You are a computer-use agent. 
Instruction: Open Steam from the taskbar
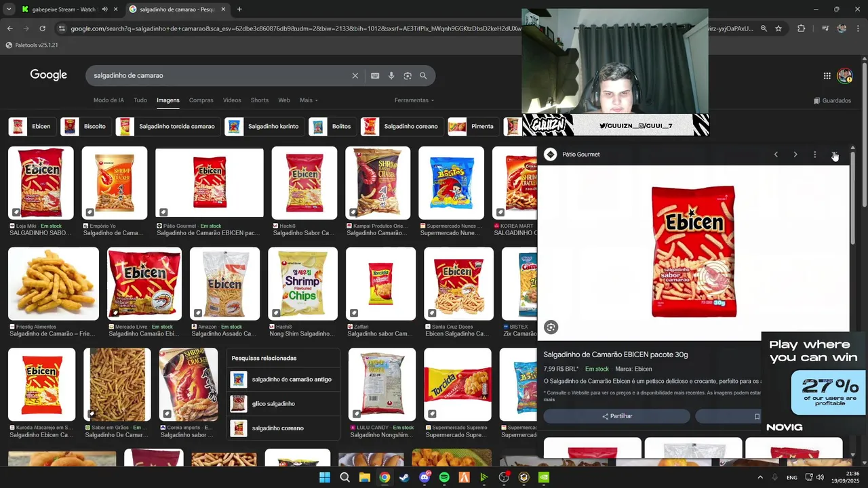tap(404, 477)
